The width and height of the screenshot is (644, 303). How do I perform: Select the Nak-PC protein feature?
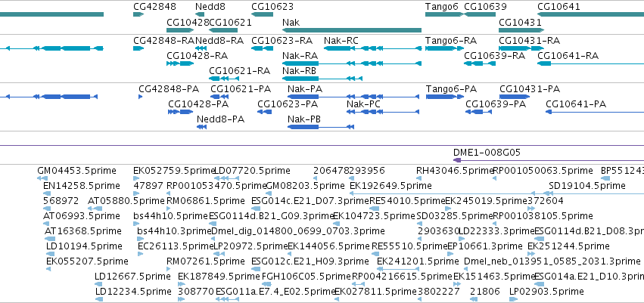[x=383, y=112]
